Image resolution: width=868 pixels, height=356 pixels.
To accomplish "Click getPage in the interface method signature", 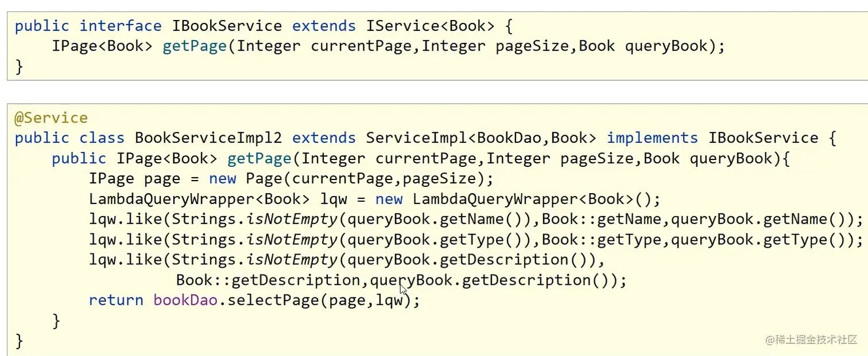I will (x=195, y=46).
